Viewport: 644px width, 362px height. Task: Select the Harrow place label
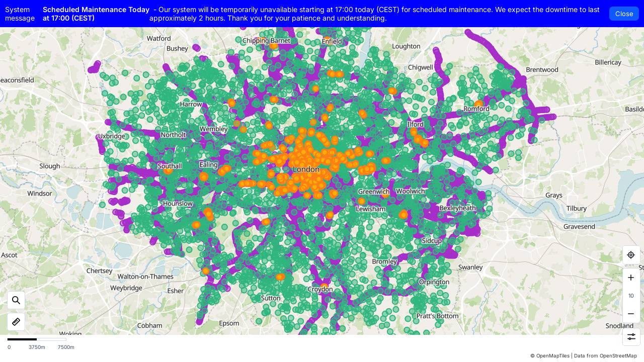click(191, 104)
